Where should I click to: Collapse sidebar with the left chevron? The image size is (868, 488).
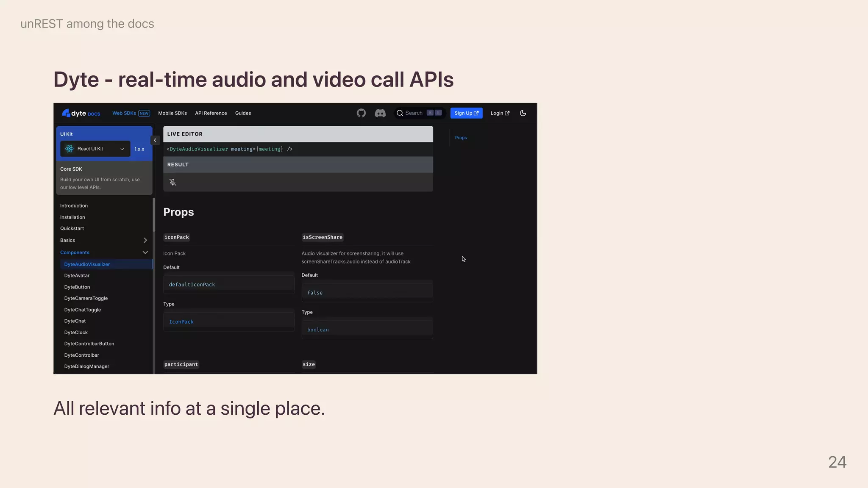pyautogui.click(x=155, y=140)
